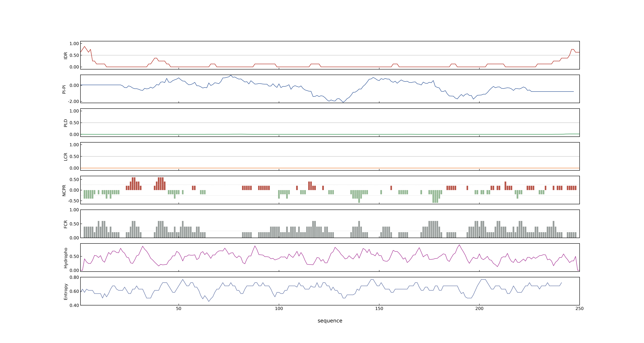This screenshot has width=644, height=343.
Task: Click the -2.00 tick on Pi-Pi axis
Action: pos(73,101)
